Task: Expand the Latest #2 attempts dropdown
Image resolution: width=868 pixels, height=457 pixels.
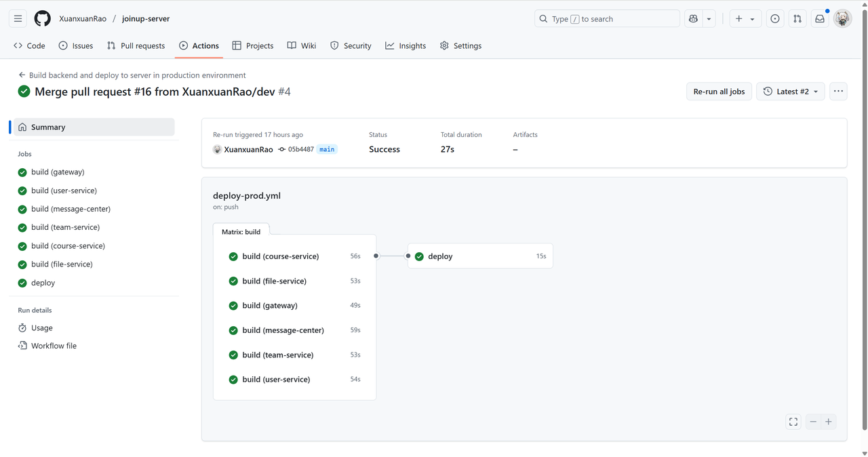Action: [x=791, y=92]
